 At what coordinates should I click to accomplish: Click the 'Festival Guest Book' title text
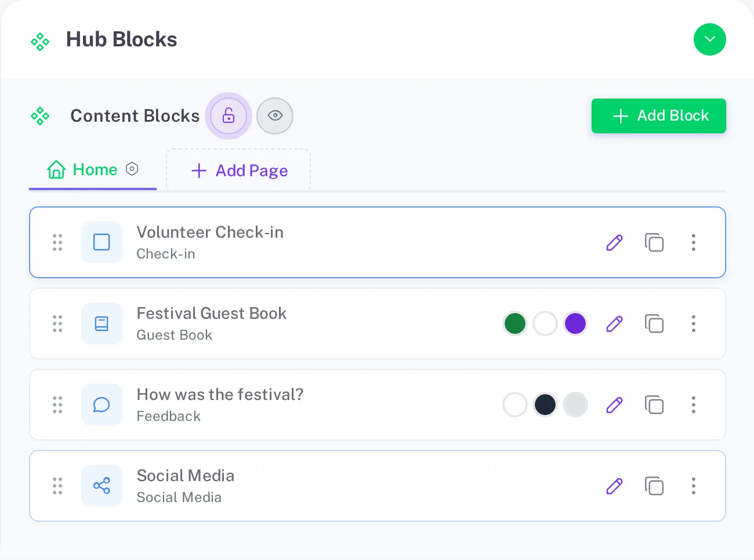(x=212, y=314)
